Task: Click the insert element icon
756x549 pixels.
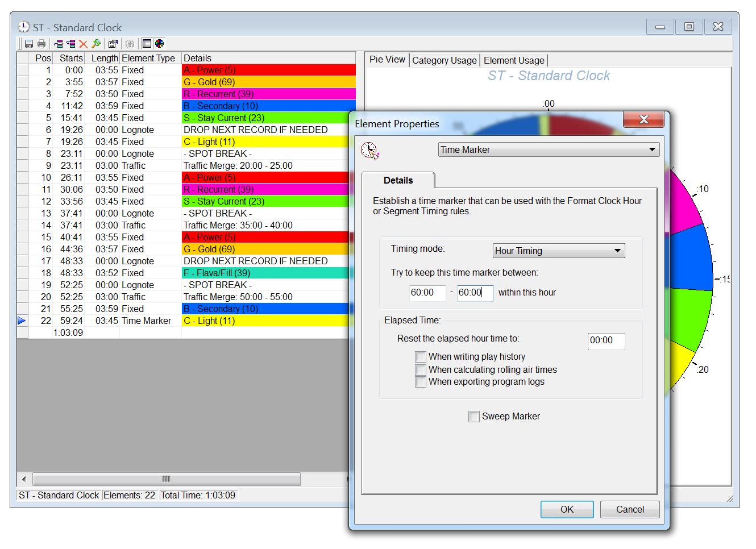Action: (59, 44)
